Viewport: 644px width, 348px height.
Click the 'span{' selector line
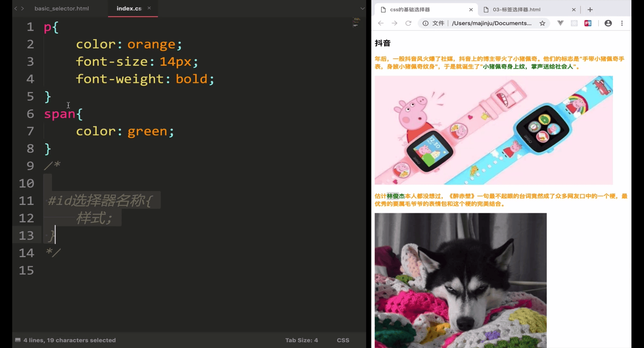coord(63,114)
